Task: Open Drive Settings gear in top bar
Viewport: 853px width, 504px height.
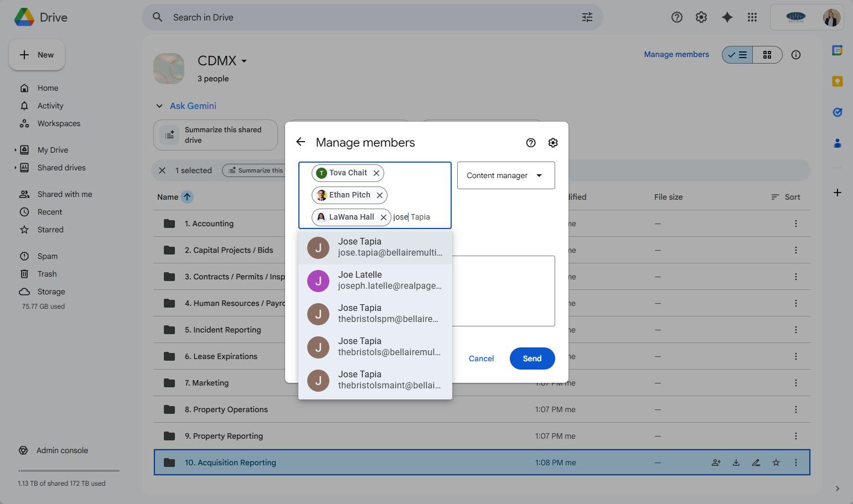Action: pos(701,17)
